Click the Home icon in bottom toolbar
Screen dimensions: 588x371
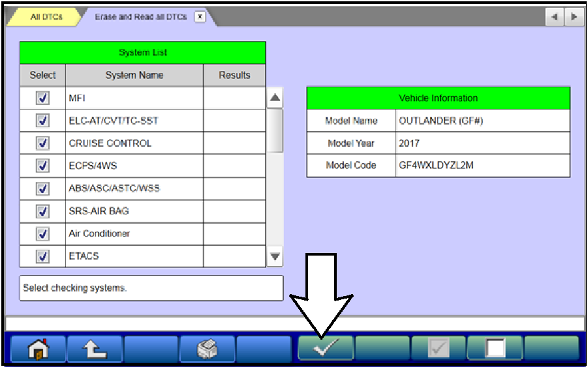[38, 349]
